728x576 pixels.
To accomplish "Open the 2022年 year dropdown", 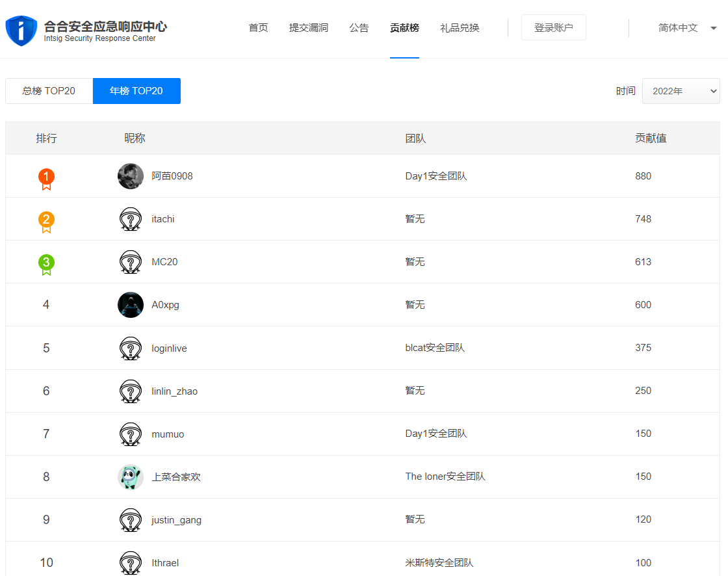I will pyautogui.click(x=681, y=91).
